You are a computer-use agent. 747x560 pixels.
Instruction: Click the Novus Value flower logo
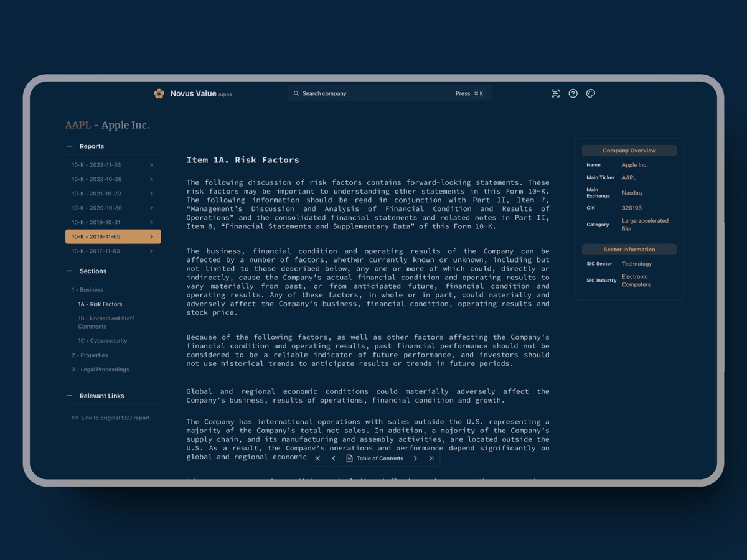point(159,93)
